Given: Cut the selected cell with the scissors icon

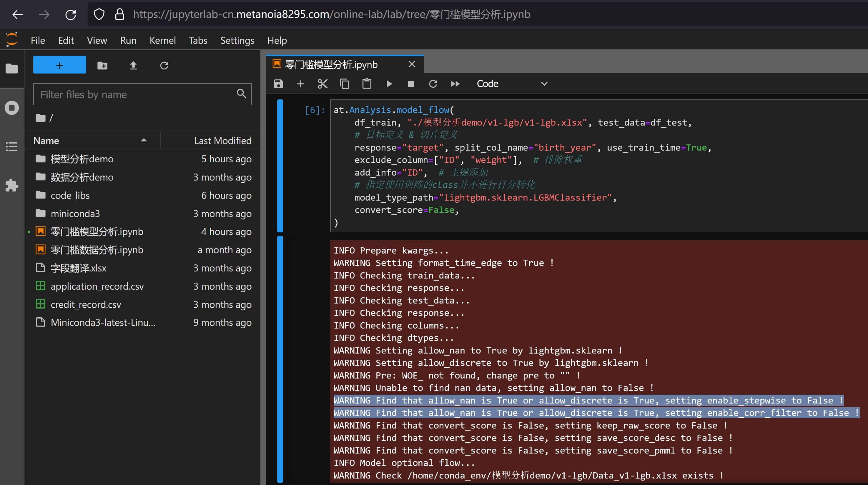Looking at the screenshot, I should click(x=322, y=84).
